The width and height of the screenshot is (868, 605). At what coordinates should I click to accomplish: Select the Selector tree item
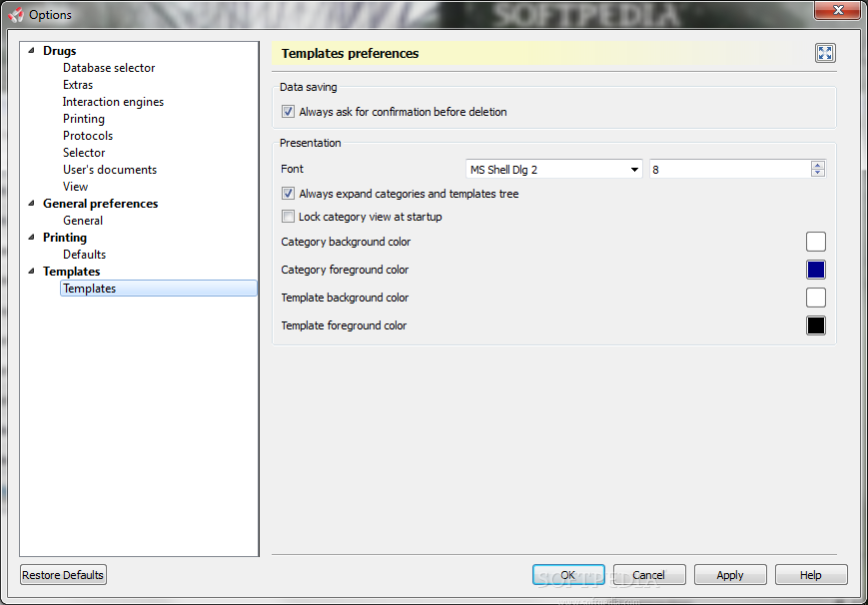(x=84, y=153)
